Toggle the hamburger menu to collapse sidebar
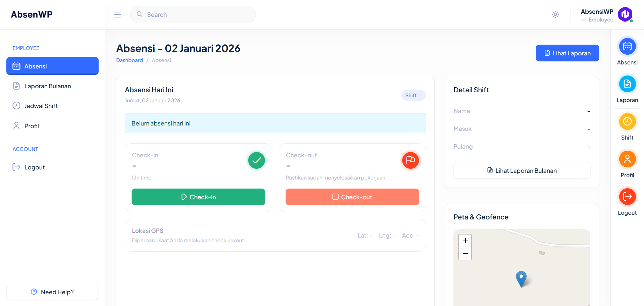 coord(117,14)
